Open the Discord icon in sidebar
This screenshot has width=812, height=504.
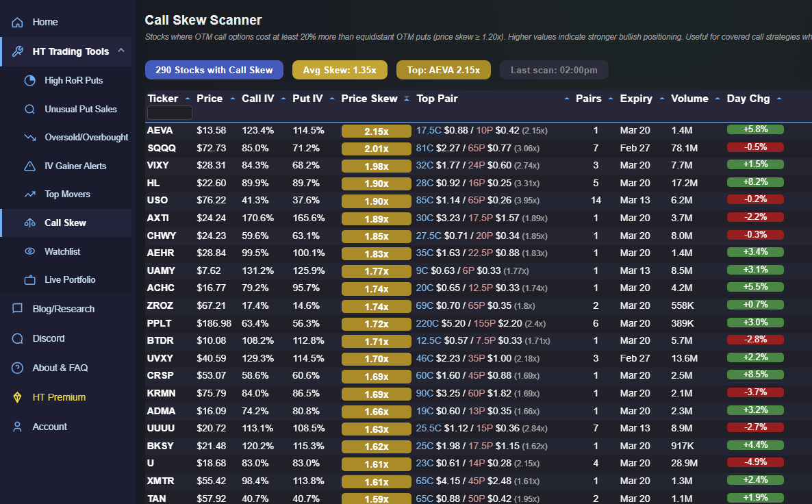tap(16, 338)
